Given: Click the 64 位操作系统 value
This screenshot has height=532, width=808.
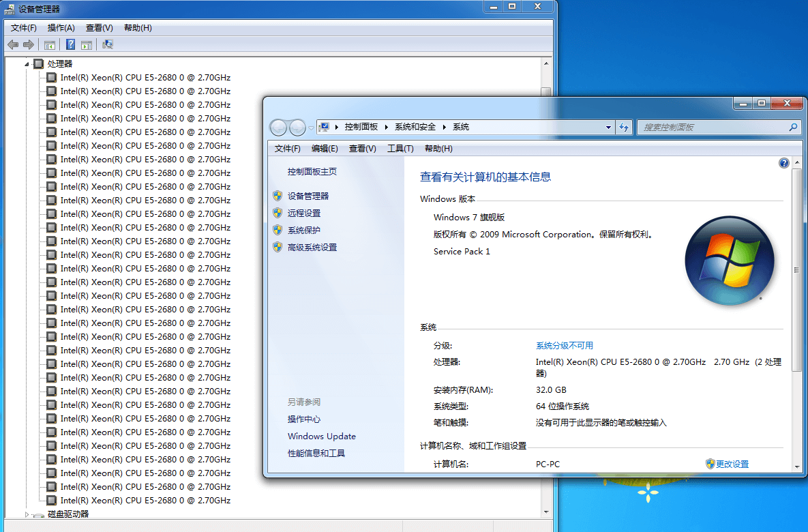Looking at the screenshot, I should click(563, 407).
